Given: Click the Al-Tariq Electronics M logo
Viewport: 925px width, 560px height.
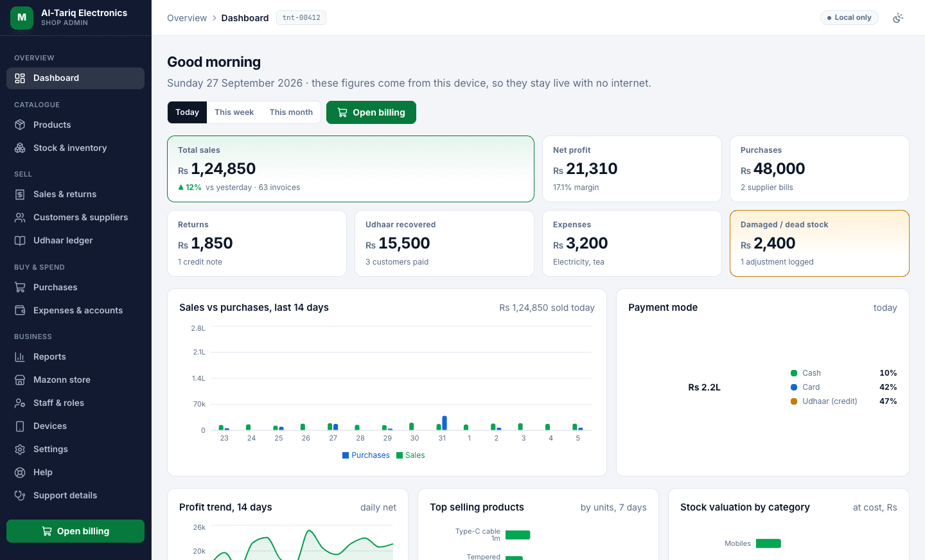Looking at the screenshot, I should point(22,17).
